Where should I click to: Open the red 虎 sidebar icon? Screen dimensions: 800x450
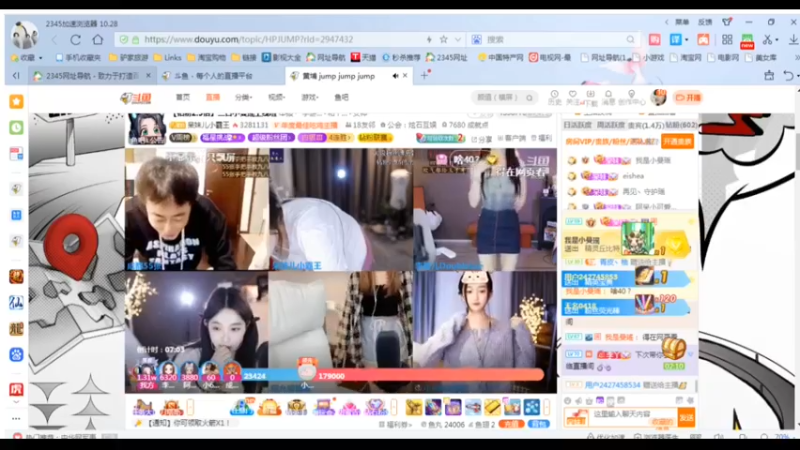pyautogui.click(x=16, y=389)
